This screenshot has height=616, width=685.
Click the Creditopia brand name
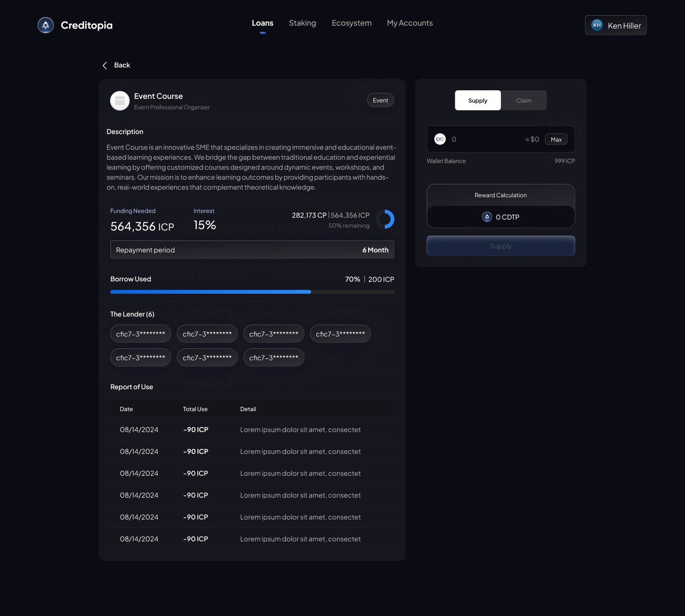[87, 25]
